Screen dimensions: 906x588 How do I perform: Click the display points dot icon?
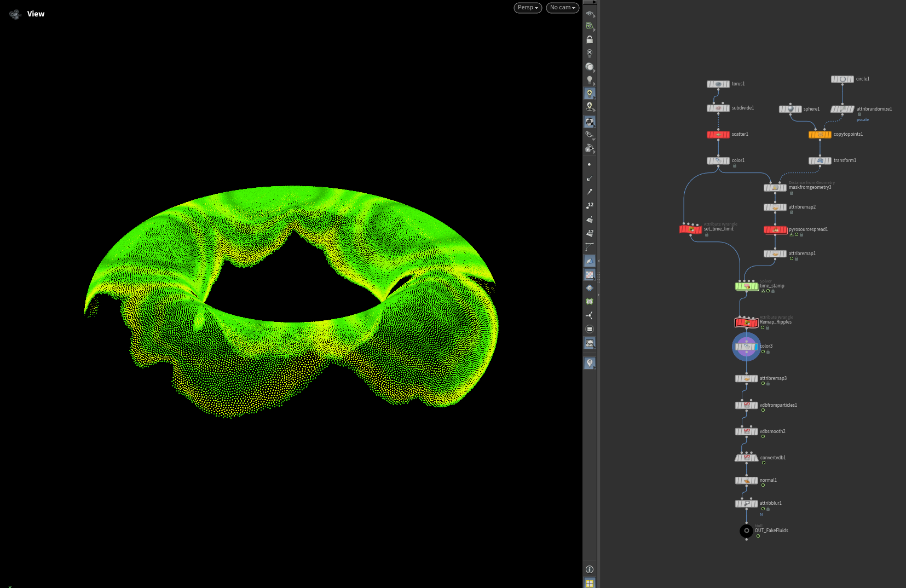[x=589, y=164]
